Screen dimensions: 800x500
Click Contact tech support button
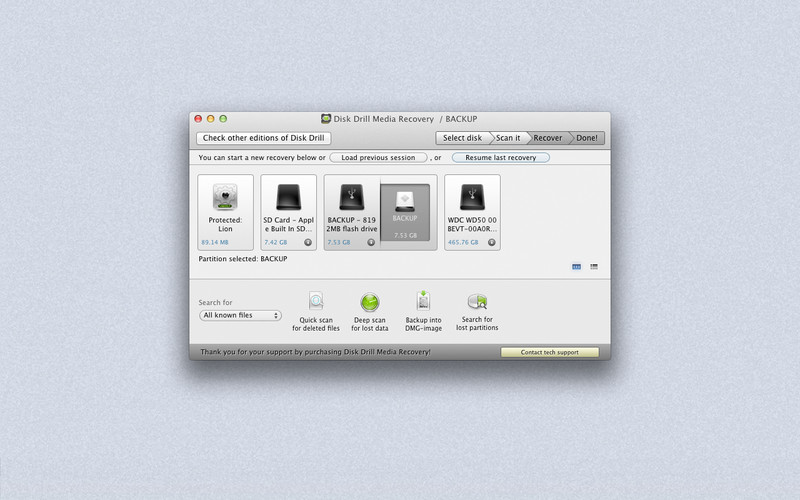coord(549,352)
